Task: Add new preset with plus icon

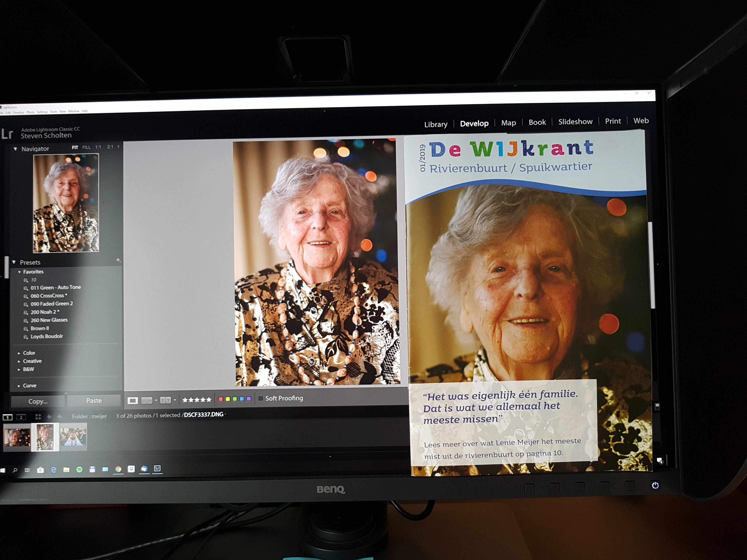Action: click(x=118, y=260)
